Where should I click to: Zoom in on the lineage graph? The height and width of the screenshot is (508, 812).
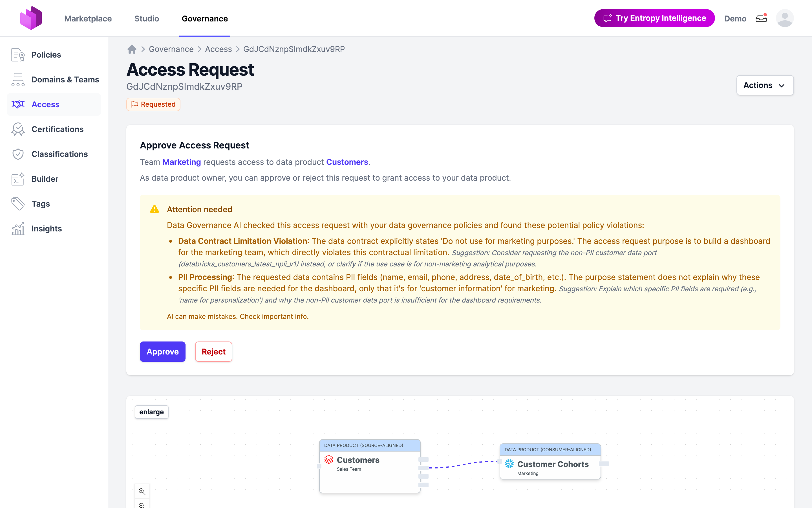[142, 492]
